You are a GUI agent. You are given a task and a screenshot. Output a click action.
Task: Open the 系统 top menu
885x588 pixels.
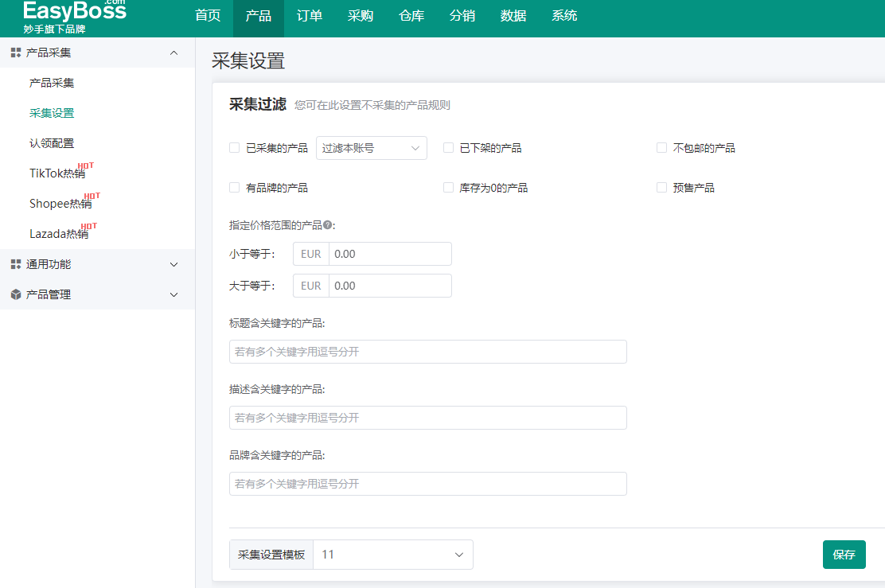(563, 16)
